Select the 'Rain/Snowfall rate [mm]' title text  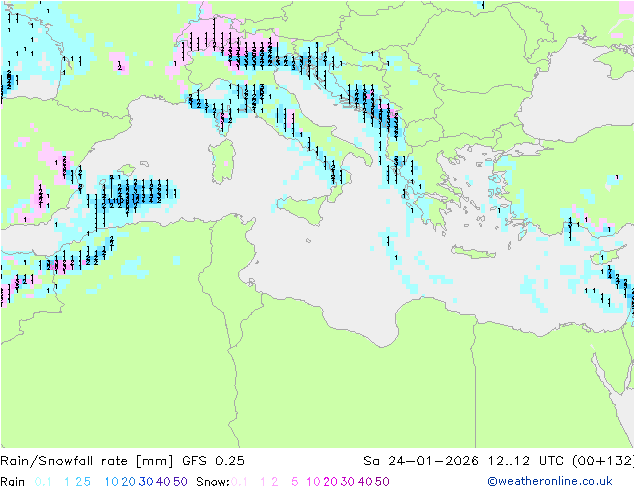tap(87, 461)
